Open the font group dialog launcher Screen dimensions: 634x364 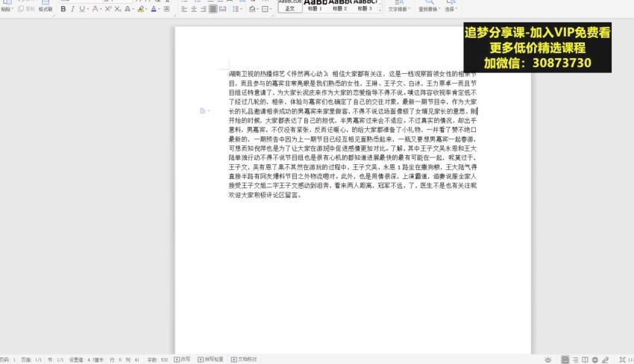[175, 15]
